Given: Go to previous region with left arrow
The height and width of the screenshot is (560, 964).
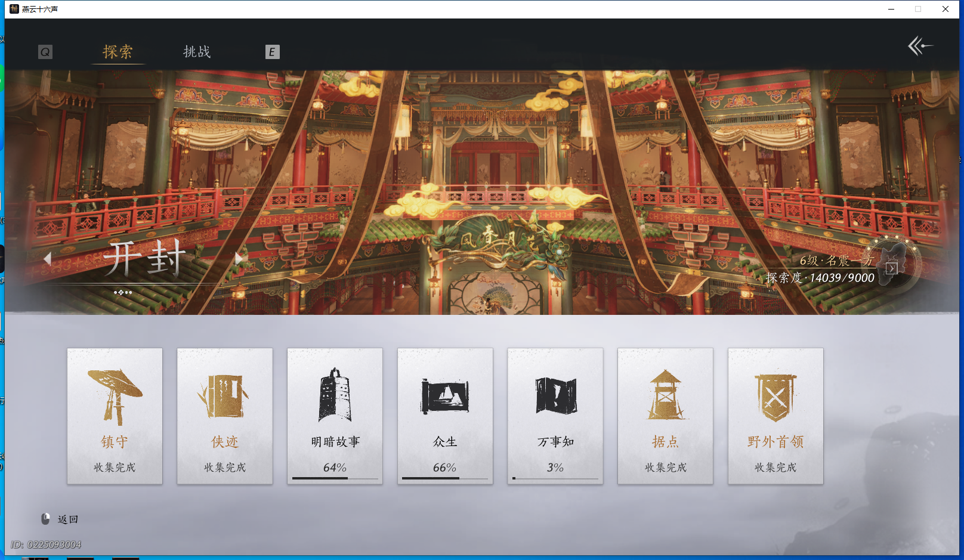Looking at the screenshot, I should point(48,258).
